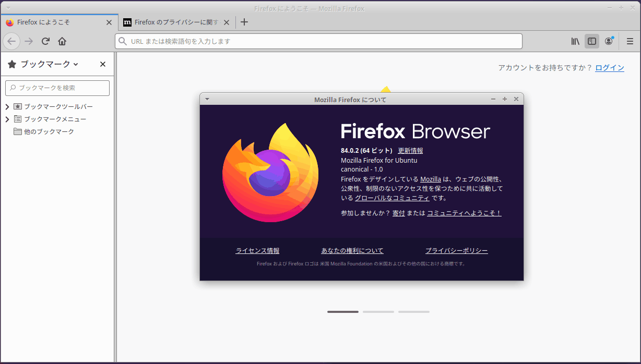
Task: Open the main Firefox window menu arrow
Action: point(8,8)
